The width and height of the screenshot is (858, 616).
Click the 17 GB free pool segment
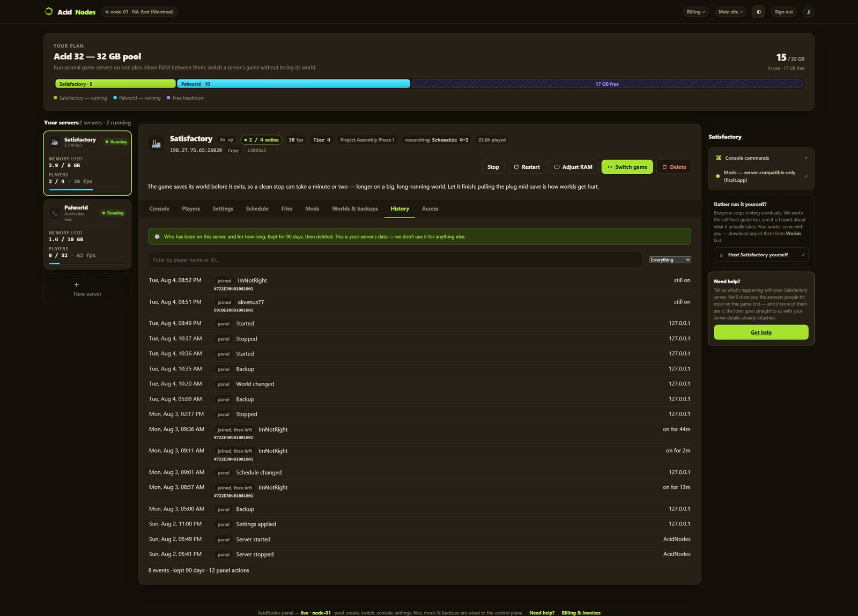(x=606, y=84)
